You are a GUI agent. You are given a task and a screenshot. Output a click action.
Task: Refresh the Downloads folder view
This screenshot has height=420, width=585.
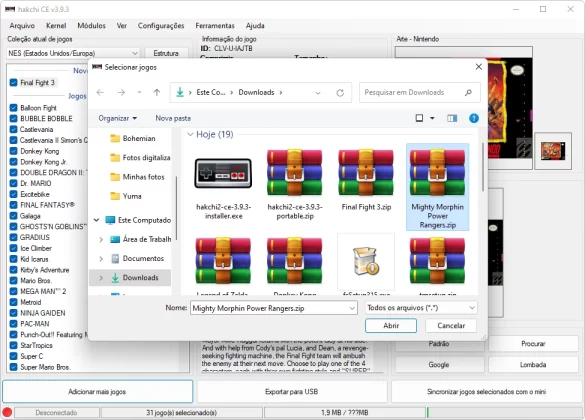tap(340, 93)
